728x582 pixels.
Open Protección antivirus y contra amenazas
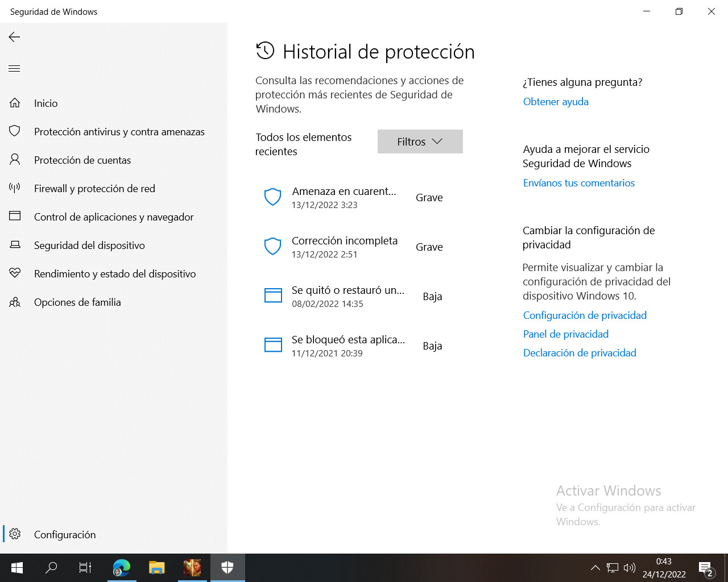point(114,131)
